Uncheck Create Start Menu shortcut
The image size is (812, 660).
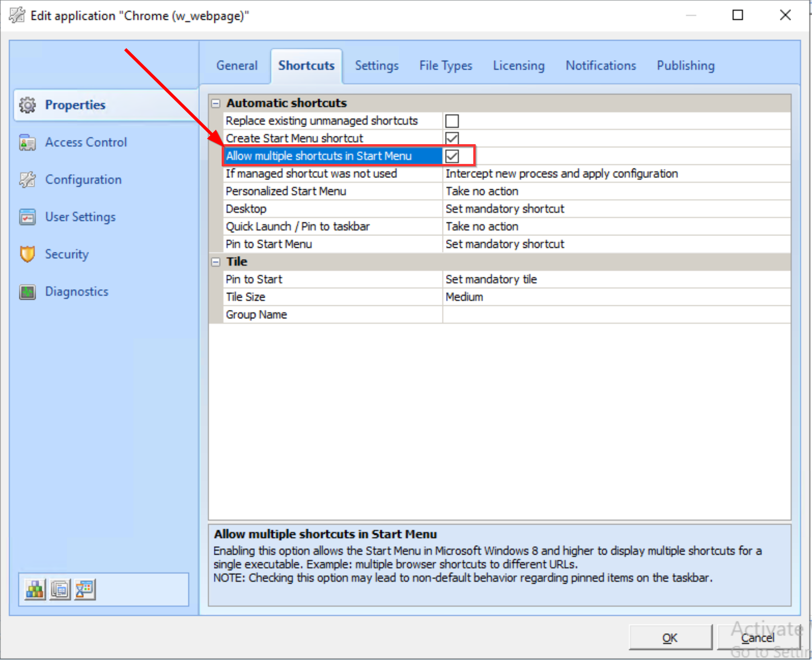pyautogui.click(x=452, y=138)
